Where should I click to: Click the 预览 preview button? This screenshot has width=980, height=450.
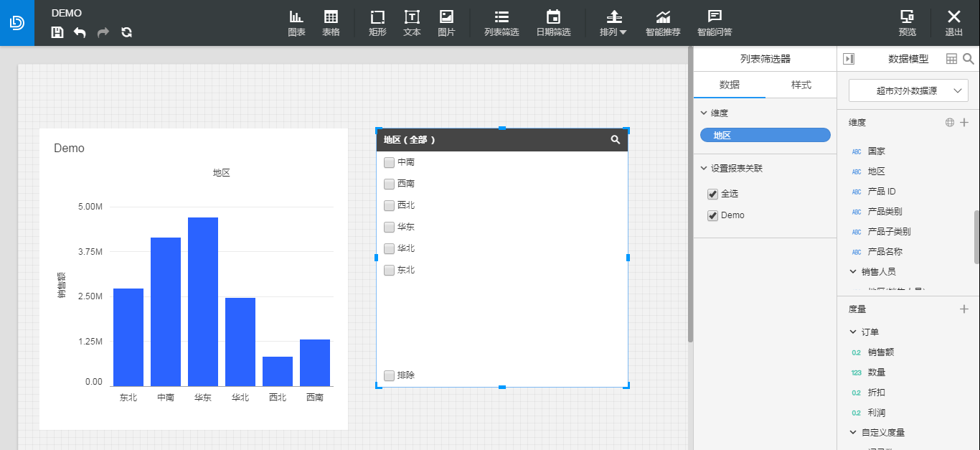(907, 23)
